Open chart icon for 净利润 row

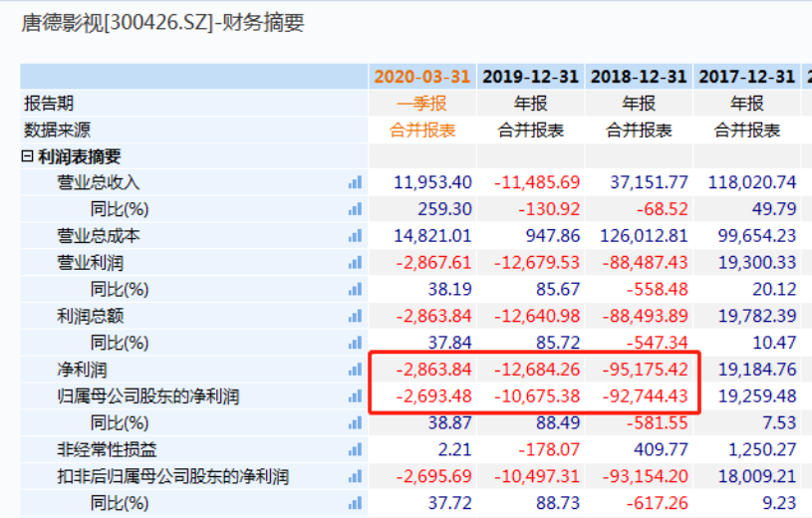pos(356,370)
